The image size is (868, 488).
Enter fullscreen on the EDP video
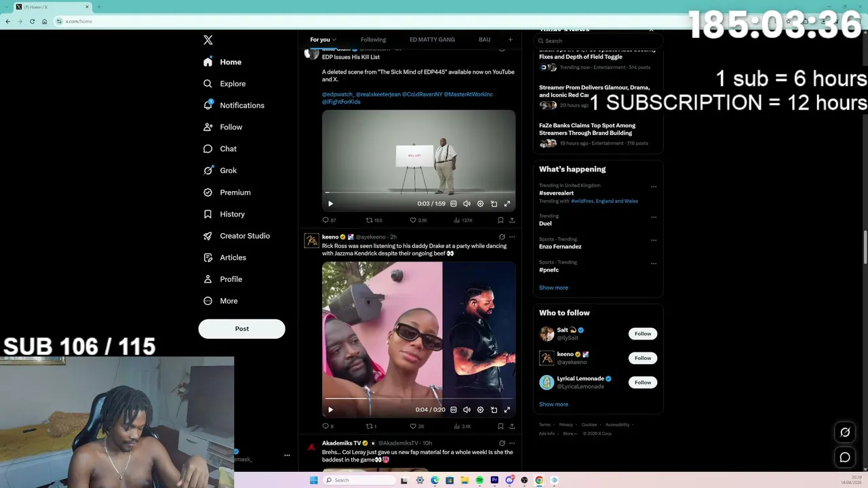click(507, 203)
